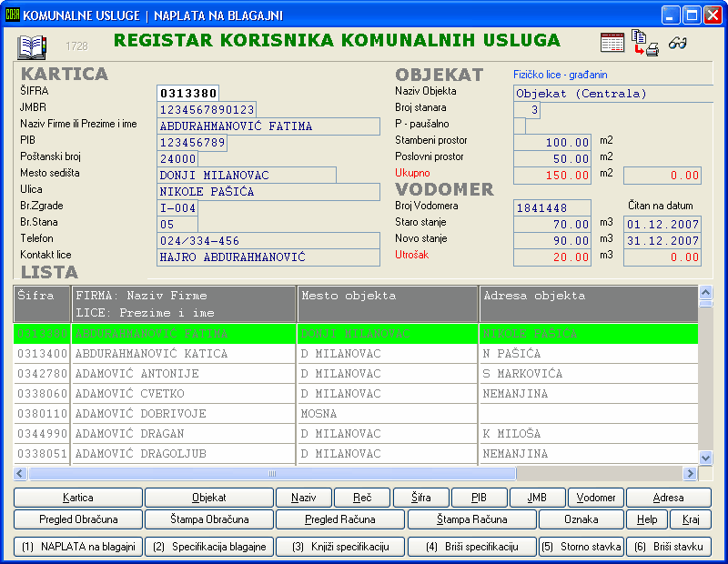Select row ABDURAHMANOVIĆ KATICA
728x564 pixels.
click(x=356, y=354)
